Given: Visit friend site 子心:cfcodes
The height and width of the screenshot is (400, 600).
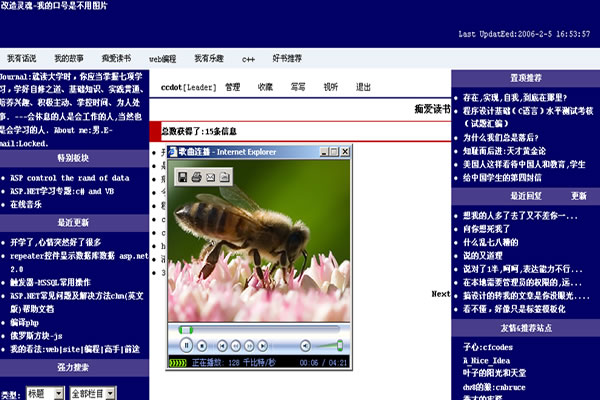Looking at the screenshot, I should click(x=488, y=348).
